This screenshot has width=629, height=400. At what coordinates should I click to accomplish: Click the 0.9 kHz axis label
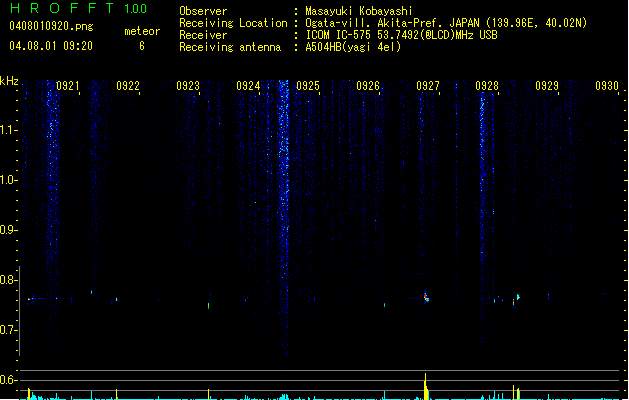tap(7, 230)
